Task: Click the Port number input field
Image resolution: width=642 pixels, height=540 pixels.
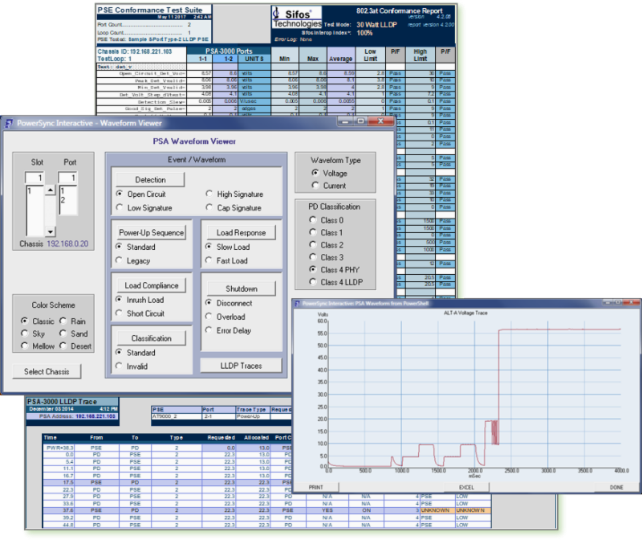Action: tap(68, 178)
